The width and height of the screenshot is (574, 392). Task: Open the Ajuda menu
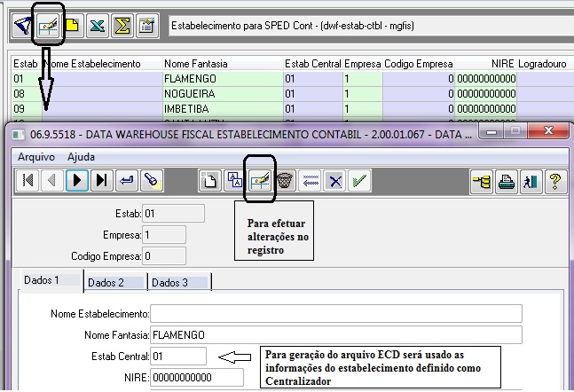[x=81, y=157]
